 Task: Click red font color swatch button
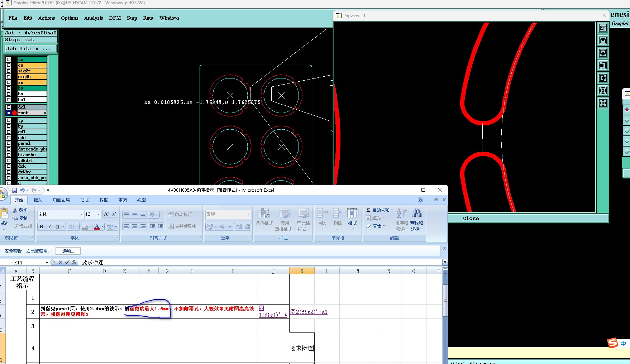[97, 227]
